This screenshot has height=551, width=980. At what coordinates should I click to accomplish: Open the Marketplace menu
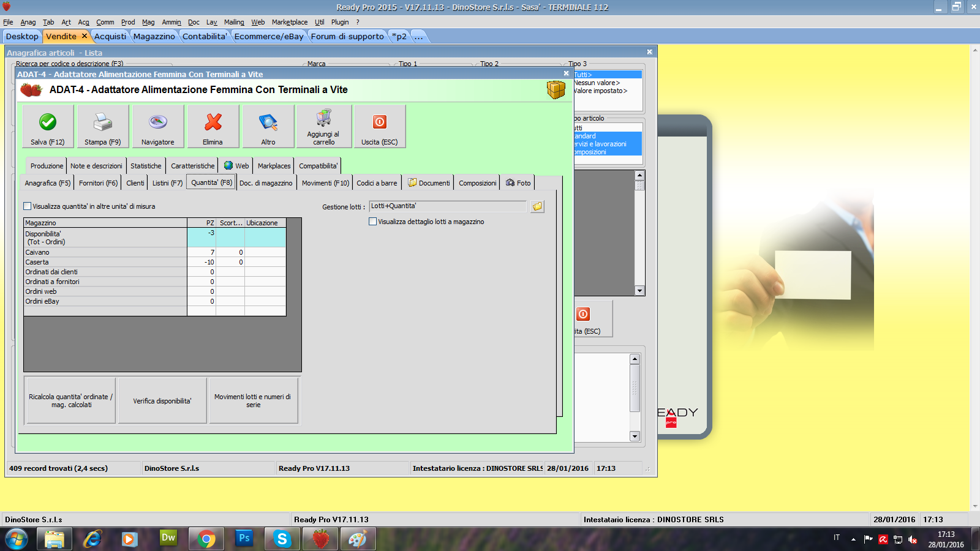coord(290,22)
